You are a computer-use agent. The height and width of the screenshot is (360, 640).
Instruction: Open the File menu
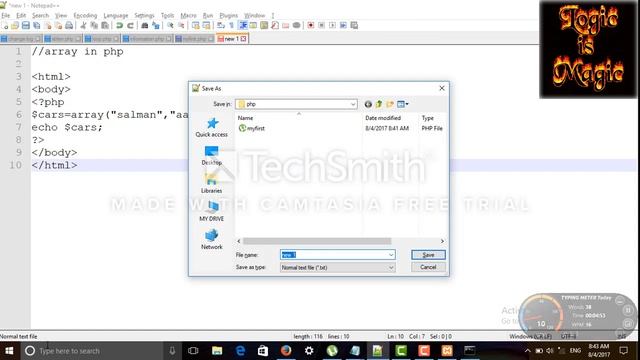[x=6, y=15]
